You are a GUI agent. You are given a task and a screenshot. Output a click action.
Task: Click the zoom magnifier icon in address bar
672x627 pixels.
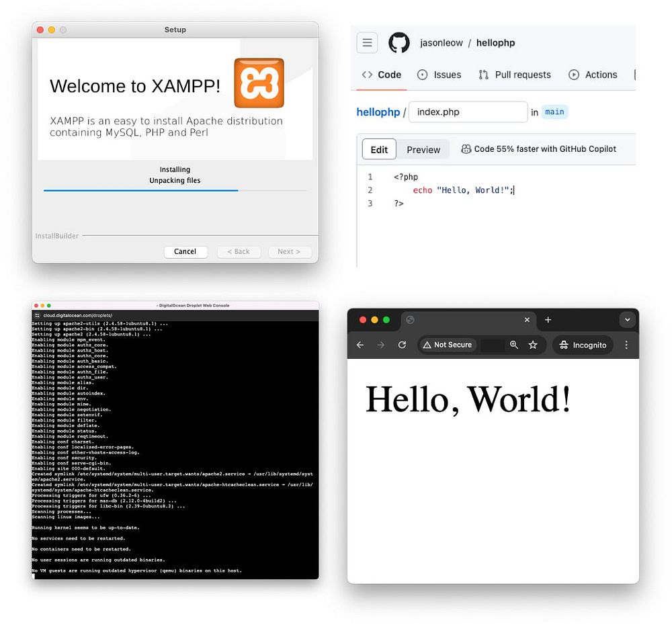coord(514,345)
